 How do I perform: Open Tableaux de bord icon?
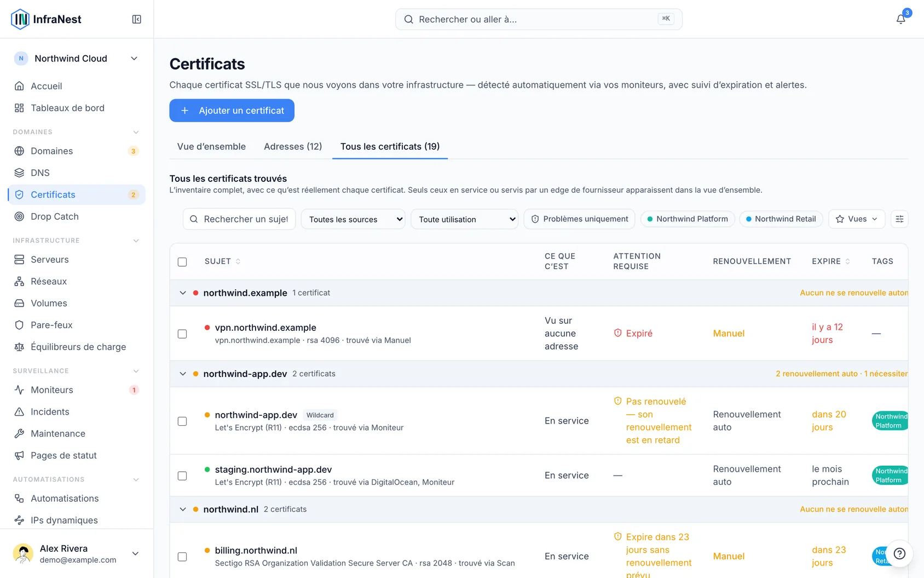coord(19,108)
